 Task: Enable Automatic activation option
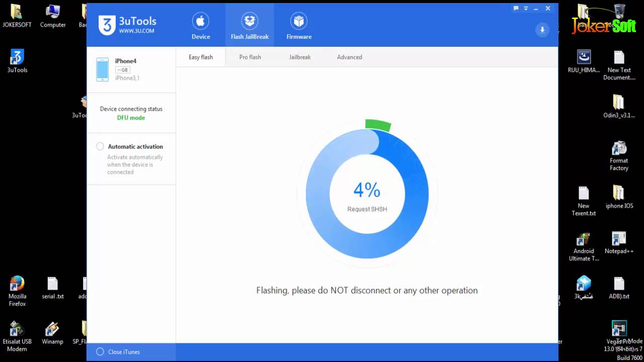[100, 146]
